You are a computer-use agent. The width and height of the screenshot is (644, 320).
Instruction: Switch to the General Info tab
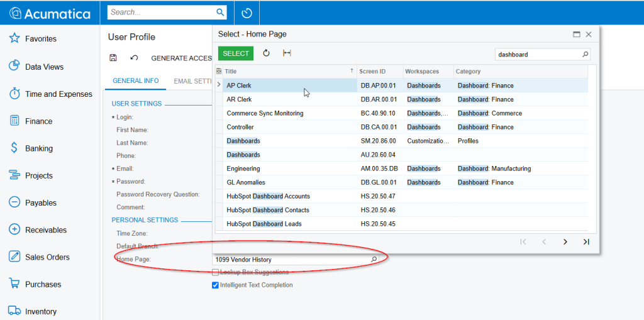[x=136, y=81]
